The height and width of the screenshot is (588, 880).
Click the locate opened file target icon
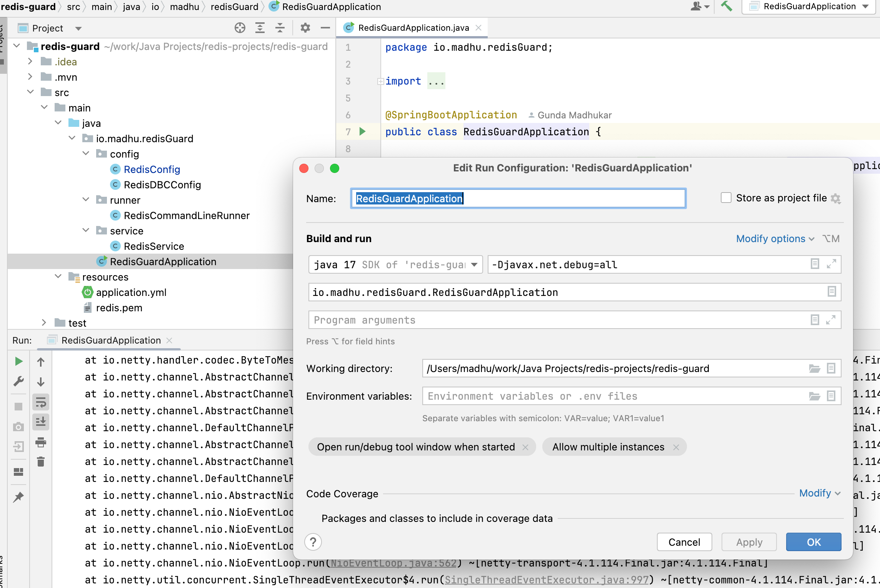240,28
